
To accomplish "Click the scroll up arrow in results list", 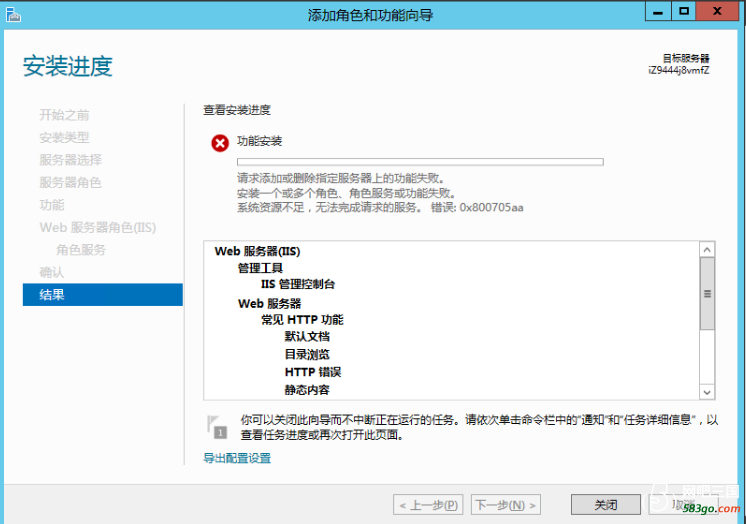I will click(707, 250).
